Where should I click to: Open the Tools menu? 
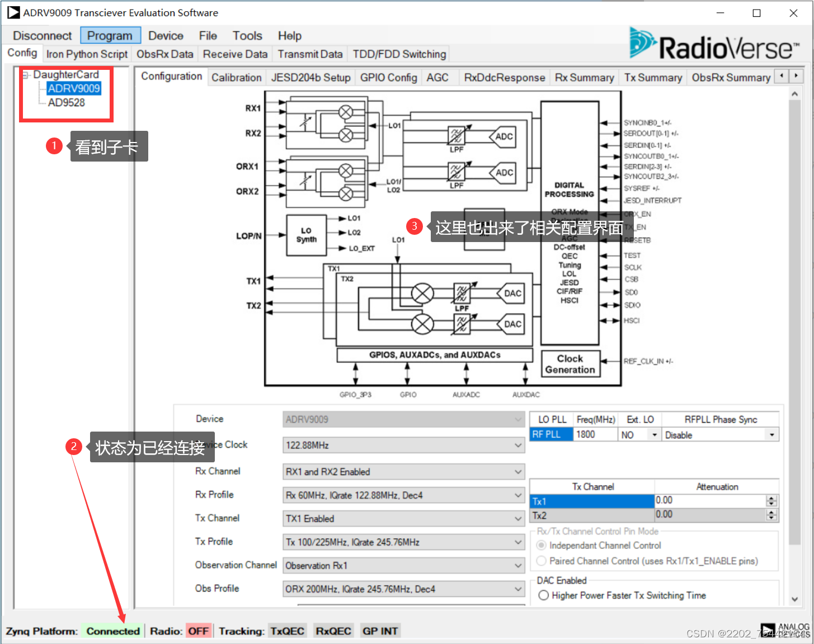click(x=247, y=35)
